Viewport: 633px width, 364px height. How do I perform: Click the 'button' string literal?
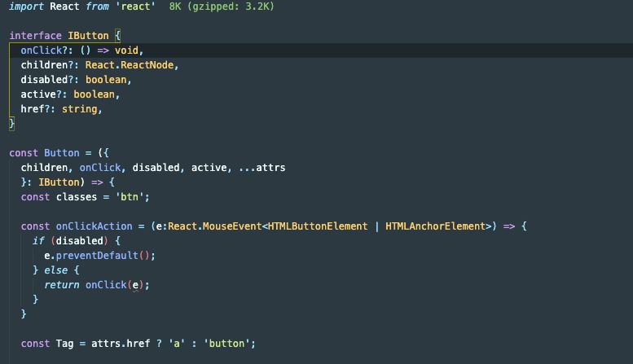[x=226, y=344]
